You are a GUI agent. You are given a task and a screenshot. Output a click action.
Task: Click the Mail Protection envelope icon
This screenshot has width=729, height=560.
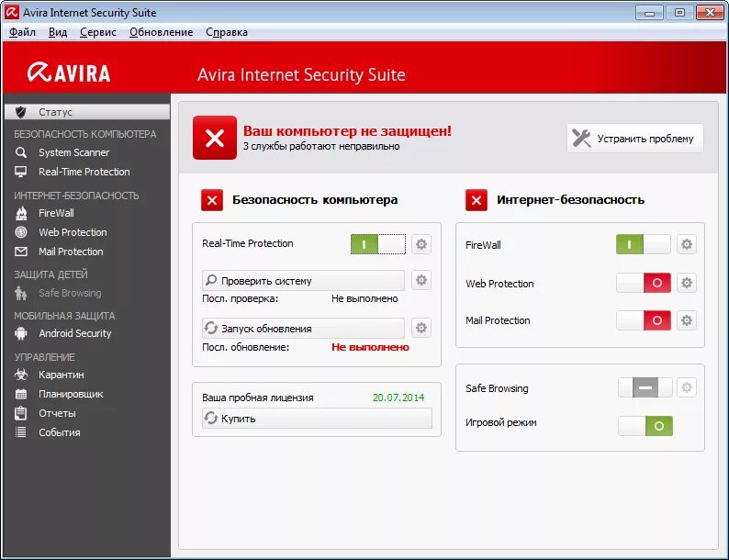coord(21,252)
